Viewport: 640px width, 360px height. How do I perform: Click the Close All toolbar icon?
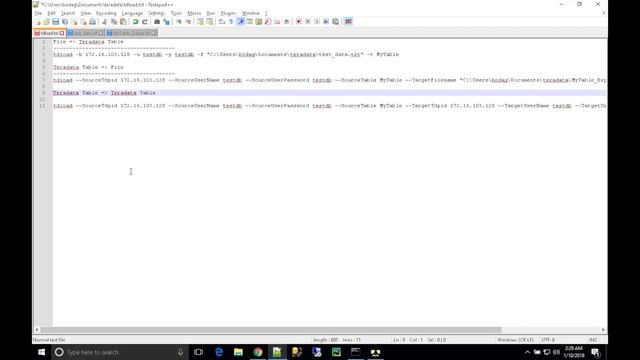tap(83, 22)
